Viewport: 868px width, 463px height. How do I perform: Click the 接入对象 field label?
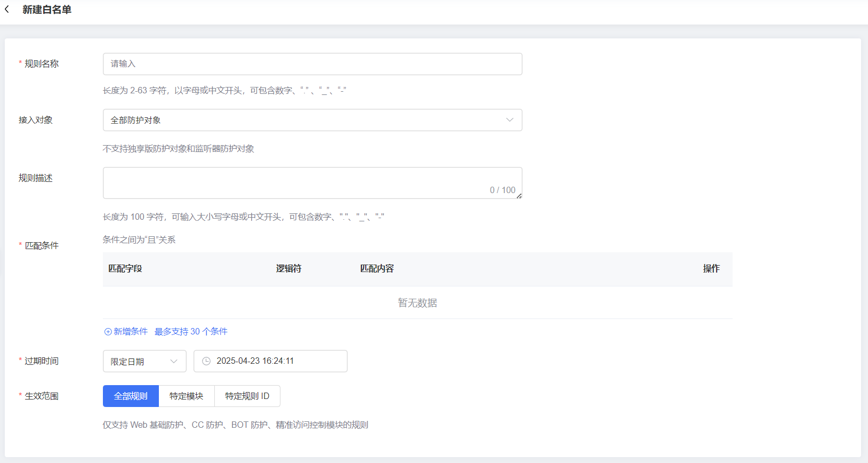point(36,120)
